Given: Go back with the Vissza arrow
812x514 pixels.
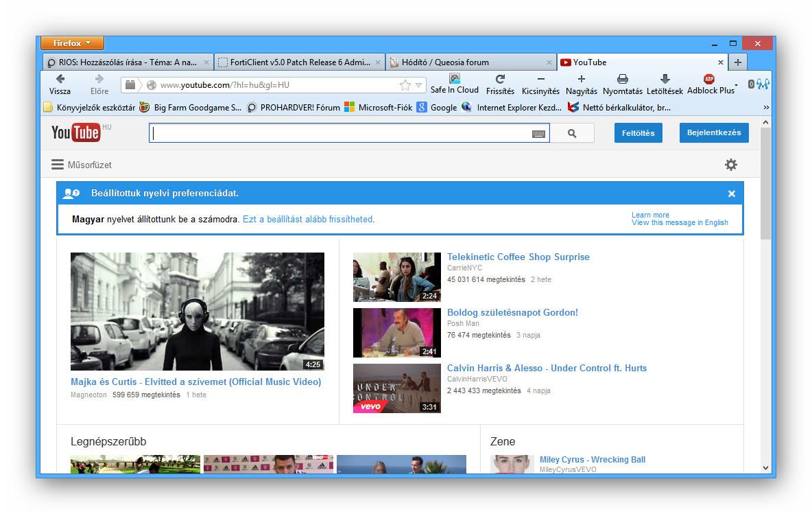Looking at the screenshot, I should 60,80.
